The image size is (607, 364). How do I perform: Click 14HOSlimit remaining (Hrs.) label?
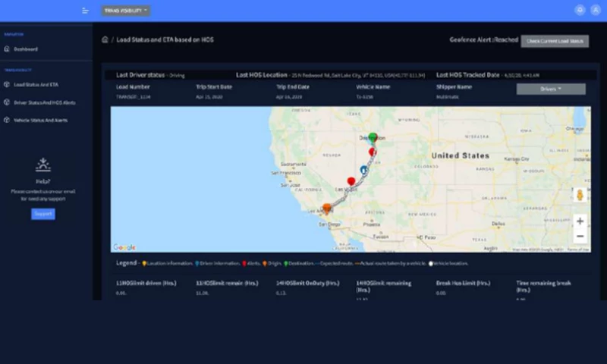(384, 286)
